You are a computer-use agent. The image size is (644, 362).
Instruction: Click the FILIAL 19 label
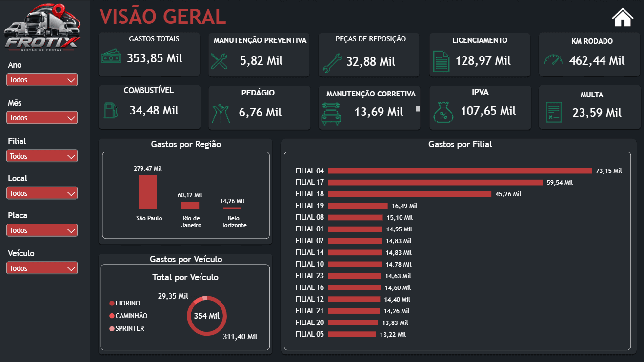[310, 206]
